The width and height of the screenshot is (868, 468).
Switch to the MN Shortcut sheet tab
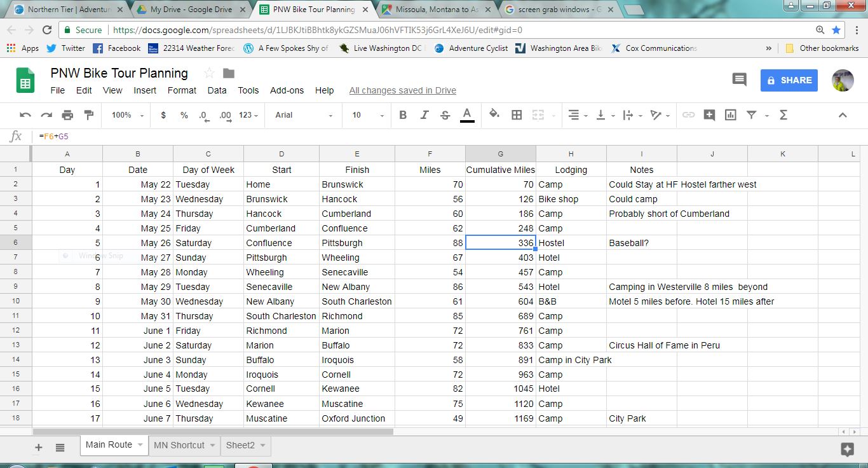(x=179, y=445)
